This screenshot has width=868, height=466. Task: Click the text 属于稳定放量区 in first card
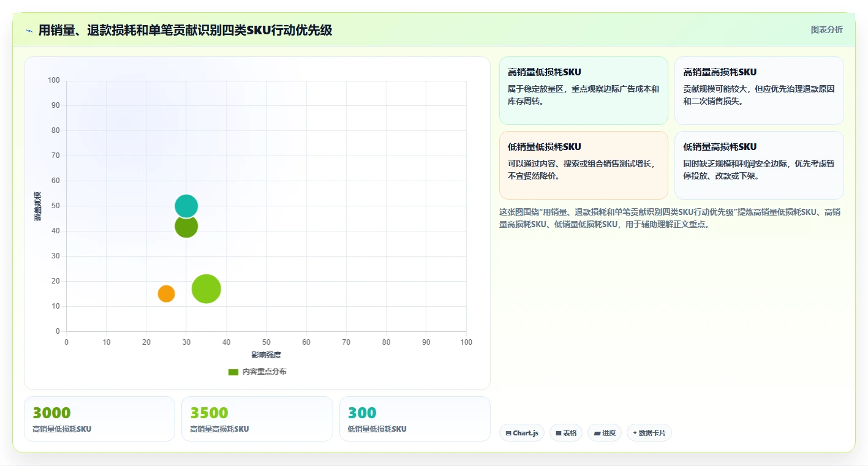click(535, 89)
